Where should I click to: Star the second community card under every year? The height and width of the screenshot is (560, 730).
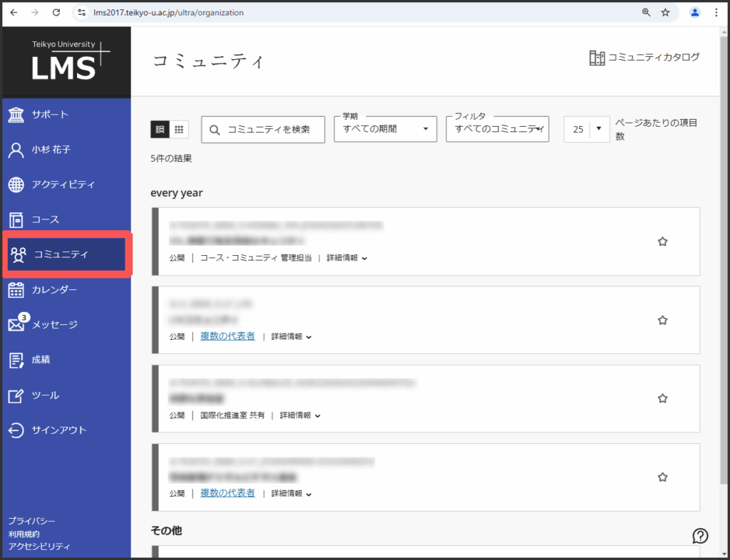(x=662, y=320)
